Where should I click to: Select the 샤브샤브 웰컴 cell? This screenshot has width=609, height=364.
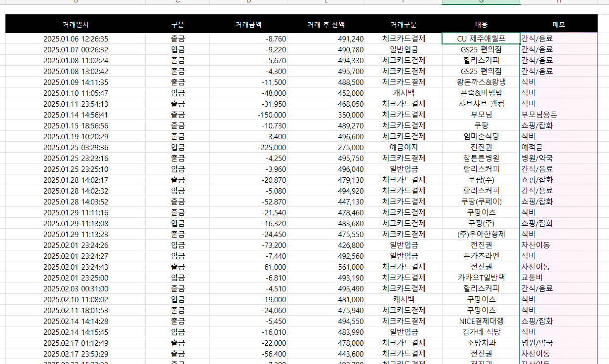click(x=481, y=104)
